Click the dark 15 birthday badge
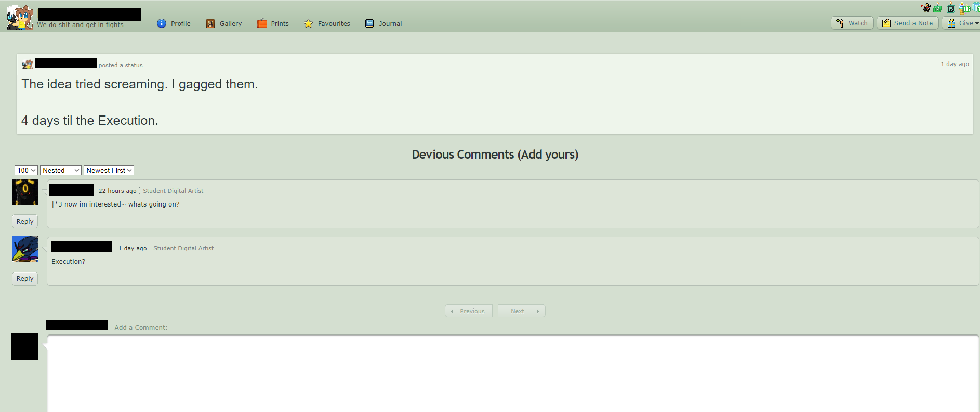 coord(951,8)
